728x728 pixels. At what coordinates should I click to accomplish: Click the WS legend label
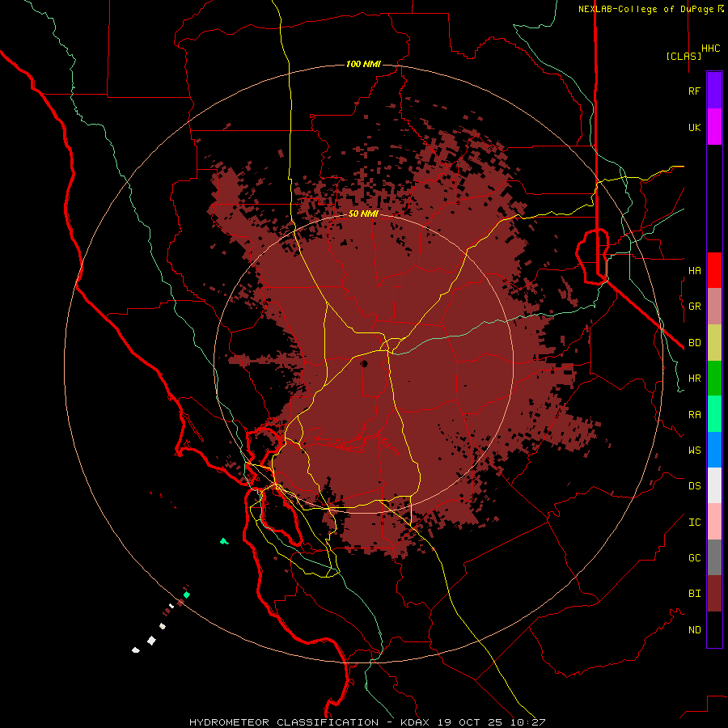click(x=694, y=451)
